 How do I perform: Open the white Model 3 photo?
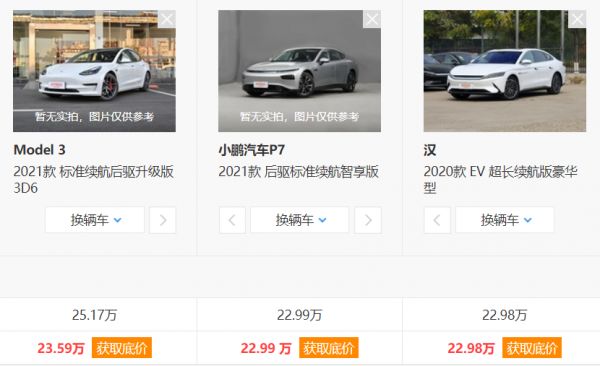pos(94,71)
